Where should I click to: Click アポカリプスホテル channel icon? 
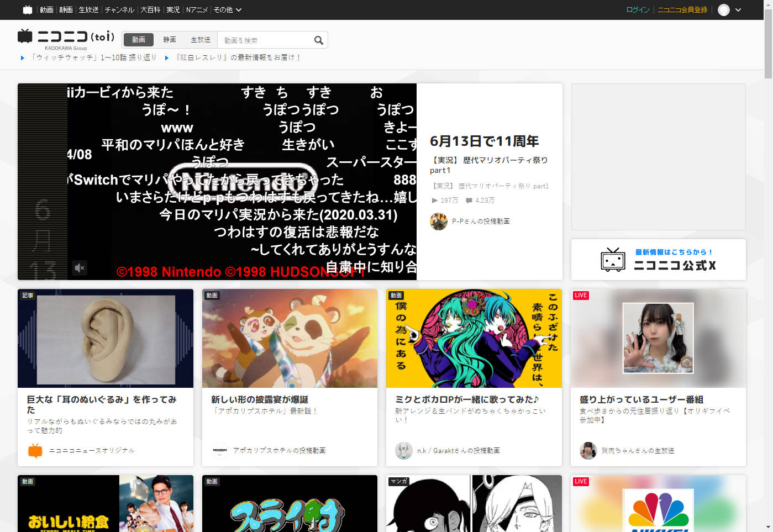pos(220,451)
